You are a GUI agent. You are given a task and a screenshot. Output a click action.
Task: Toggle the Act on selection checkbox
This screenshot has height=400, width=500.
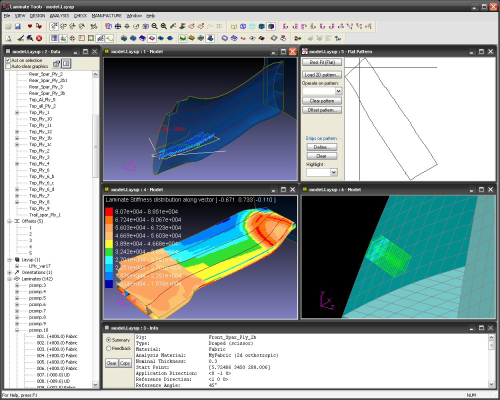(8, 60)
